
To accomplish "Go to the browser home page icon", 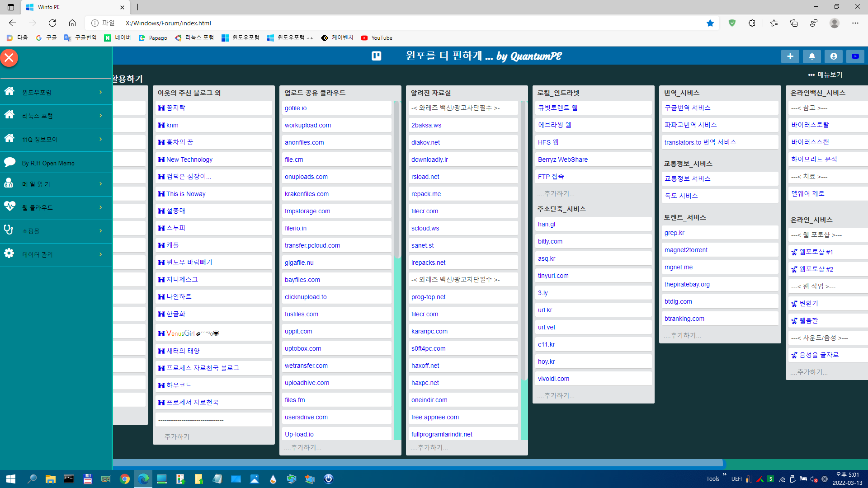I will [72, 23].
